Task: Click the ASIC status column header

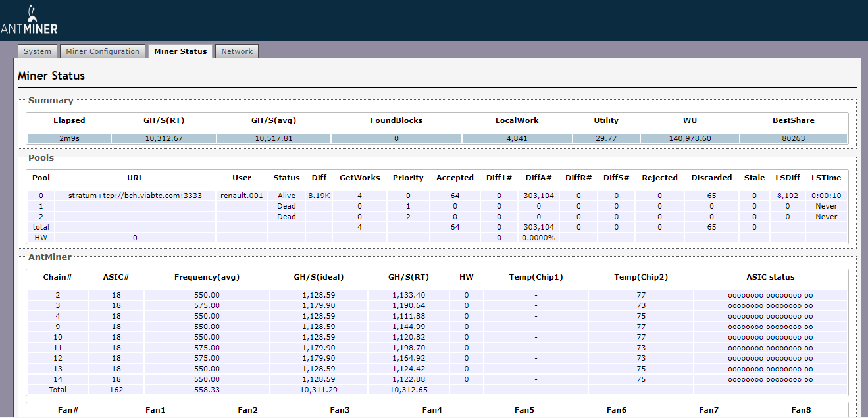Action: point(771,277)
